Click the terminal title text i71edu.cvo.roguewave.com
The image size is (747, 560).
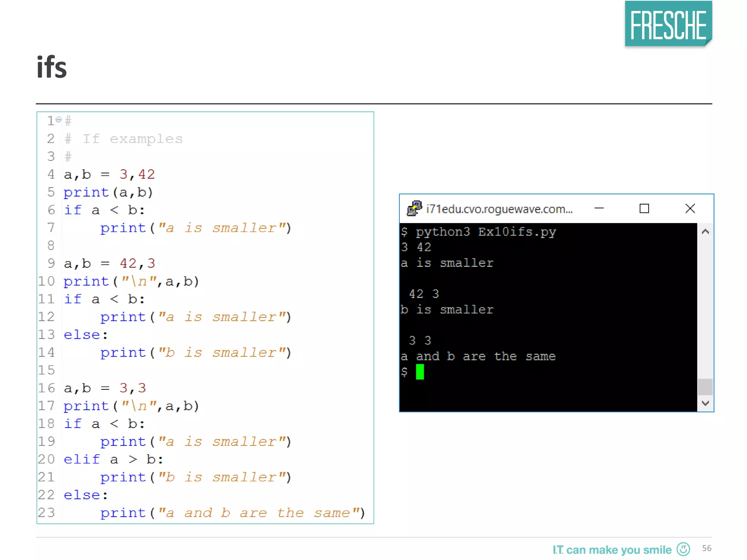coord(499,209)
